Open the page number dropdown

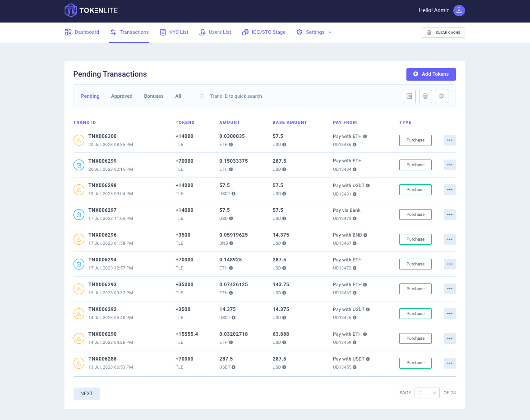tap(427, 393)
